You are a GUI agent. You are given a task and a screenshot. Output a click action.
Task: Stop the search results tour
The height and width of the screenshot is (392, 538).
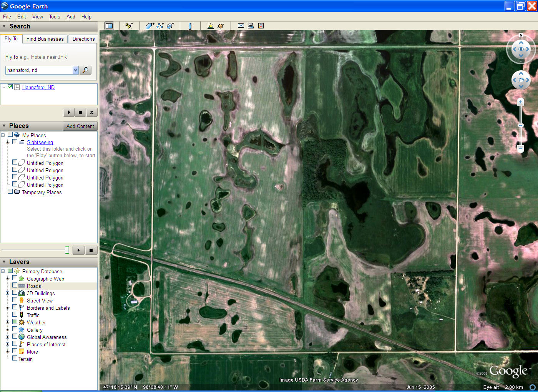80,112
